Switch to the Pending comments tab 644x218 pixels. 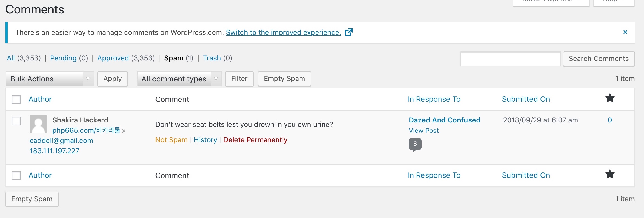tap(63, 58)
